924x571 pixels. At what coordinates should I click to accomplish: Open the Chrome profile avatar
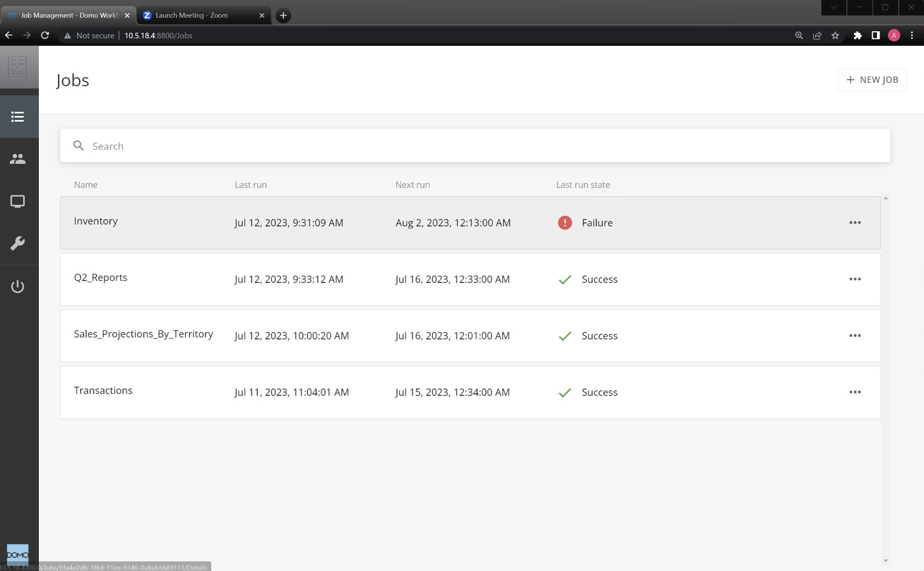pyautogui.click(x=894, y=35)
